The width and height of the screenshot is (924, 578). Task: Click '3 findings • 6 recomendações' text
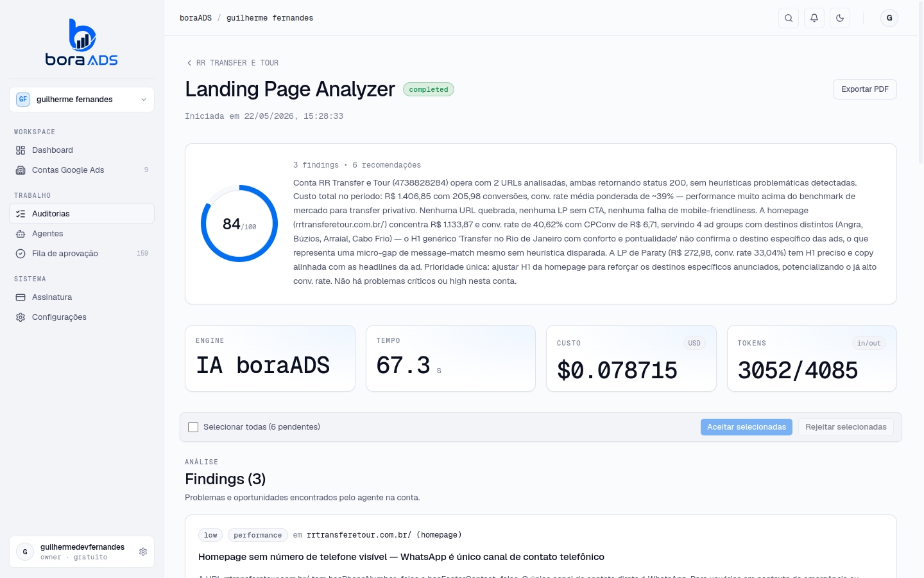[357, 165]
